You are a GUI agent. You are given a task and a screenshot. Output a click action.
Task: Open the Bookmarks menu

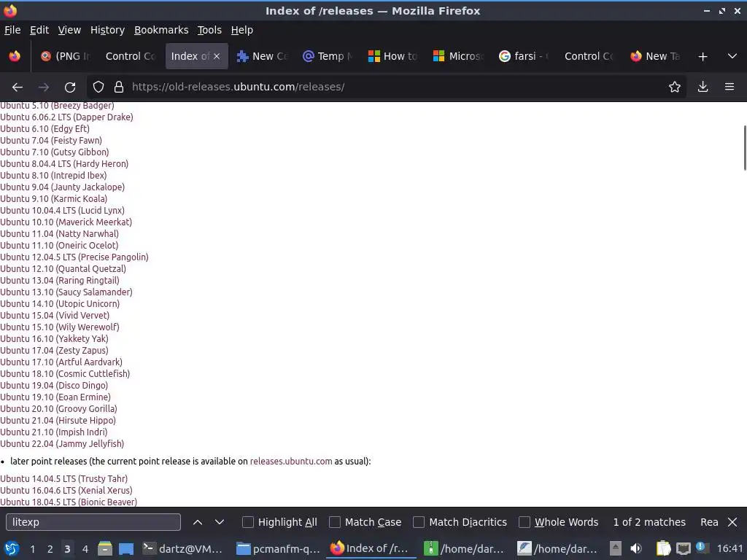click(161, 30)
